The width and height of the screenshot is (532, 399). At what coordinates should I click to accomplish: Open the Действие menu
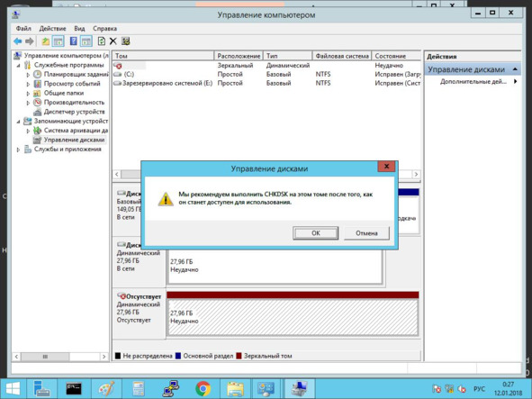52,29
